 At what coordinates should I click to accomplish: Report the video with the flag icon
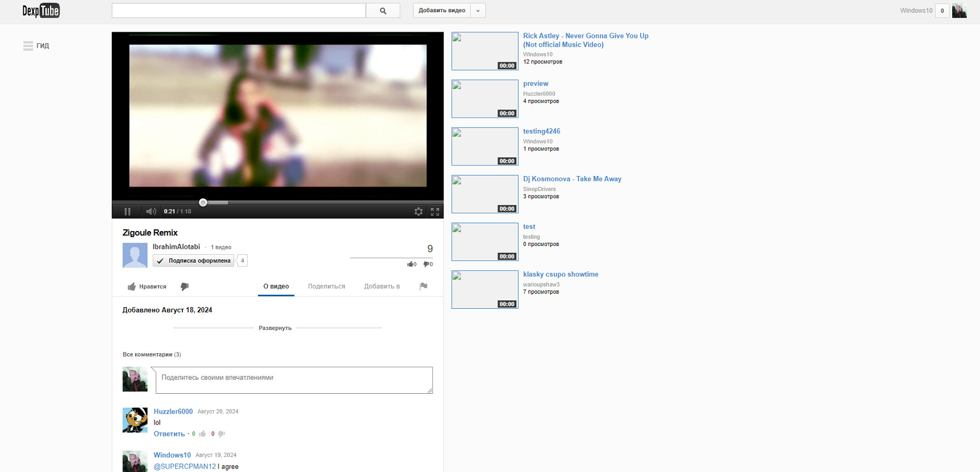pos(424,287)
